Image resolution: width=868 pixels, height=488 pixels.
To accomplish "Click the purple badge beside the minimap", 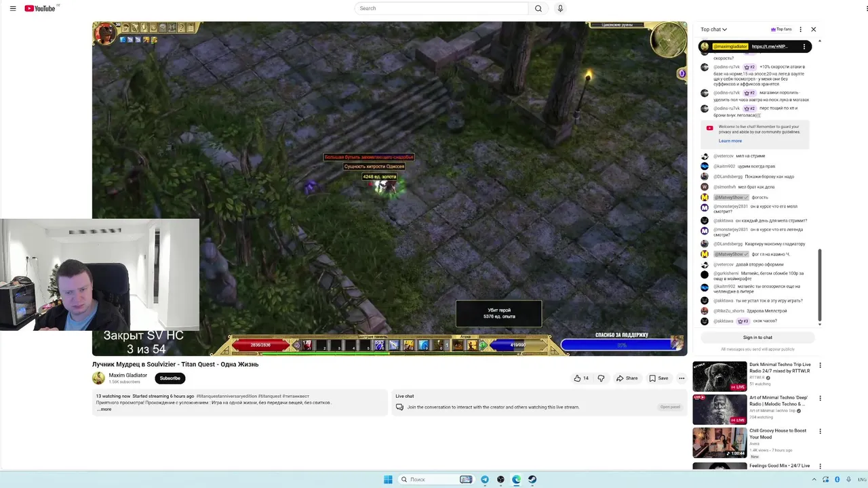I will (682, 73).
